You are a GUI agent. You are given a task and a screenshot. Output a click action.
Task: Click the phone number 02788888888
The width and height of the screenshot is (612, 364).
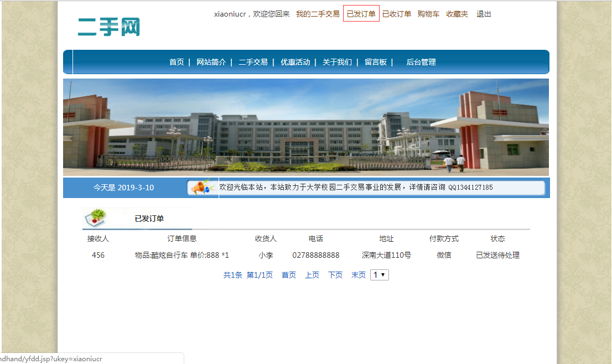tap(316, 255)
